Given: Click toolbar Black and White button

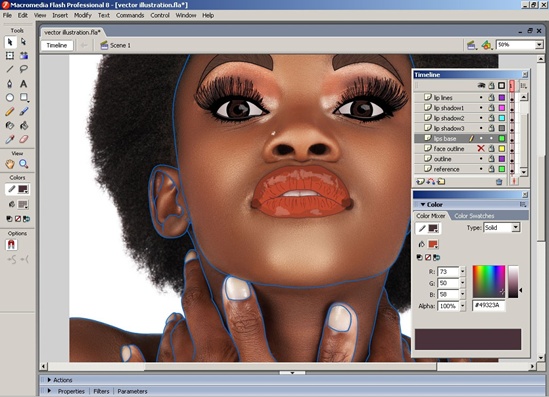Looking at the screenshot, I should click(x=9, y=219).
